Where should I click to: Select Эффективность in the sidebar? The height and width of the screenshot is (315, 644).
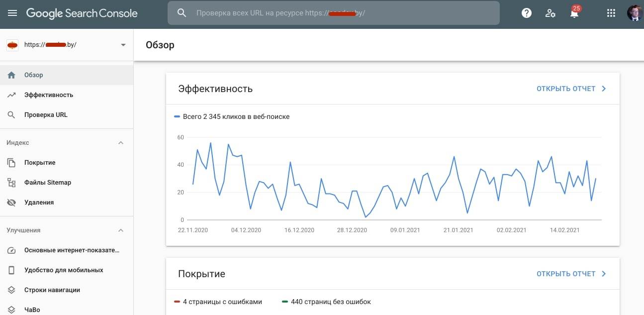[x=49, y=95]
